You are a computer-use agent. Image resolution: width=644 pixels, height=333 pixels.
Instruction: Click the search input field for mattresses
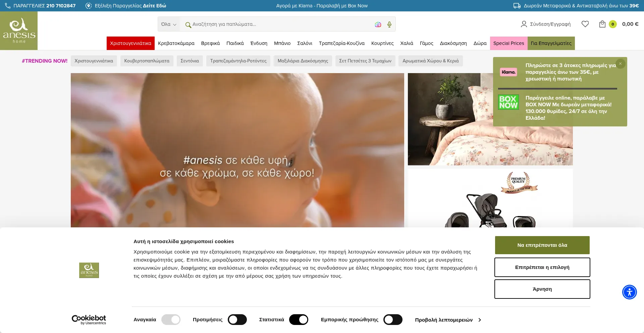pyautogui.click(x=278, y=24)
